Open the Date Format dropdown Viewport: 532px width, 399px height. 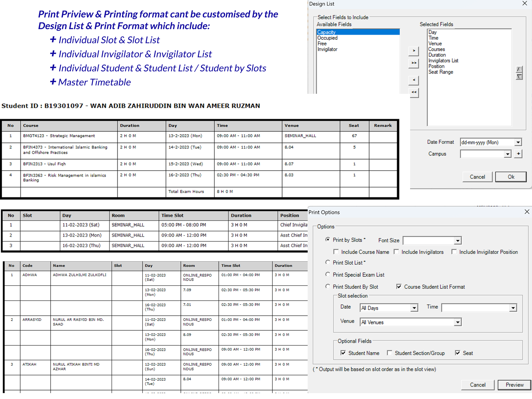pos(518,142)
